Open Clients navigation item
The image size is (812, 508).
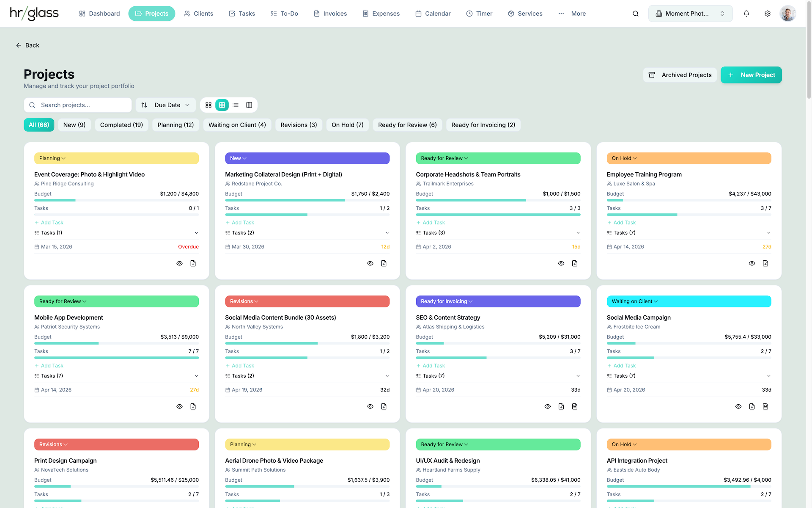(x=198, y=14)
